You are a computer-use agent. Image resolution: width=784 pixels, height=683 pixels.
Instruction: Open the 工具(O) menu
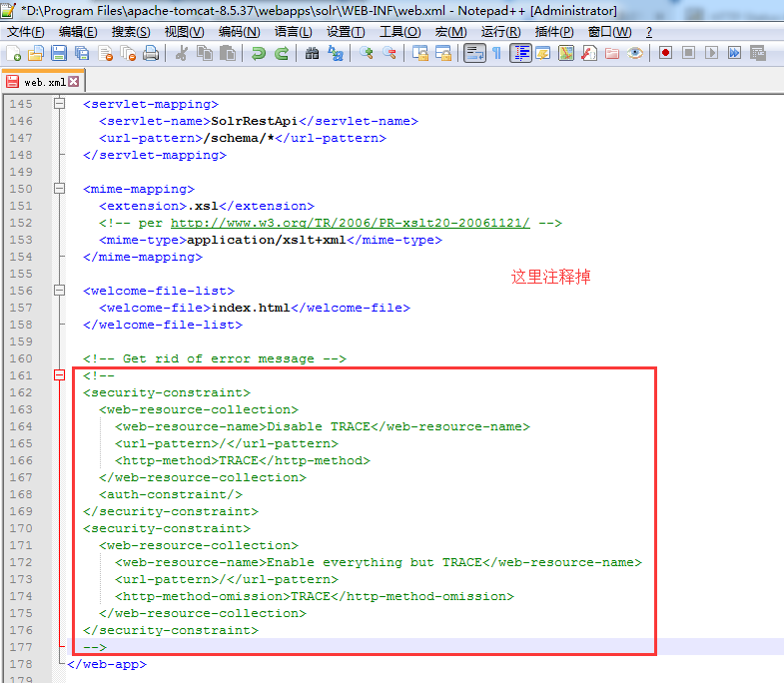(x=400, y=32)
